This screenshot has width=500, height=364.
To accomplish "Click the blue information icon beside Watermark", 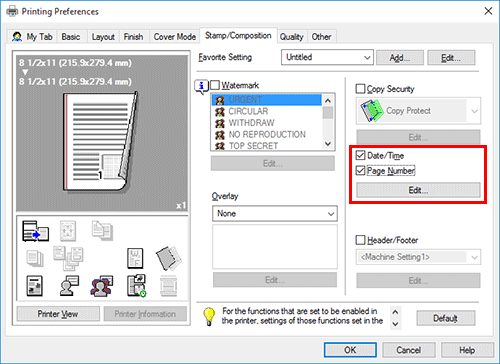I will [x=201, y=87].
